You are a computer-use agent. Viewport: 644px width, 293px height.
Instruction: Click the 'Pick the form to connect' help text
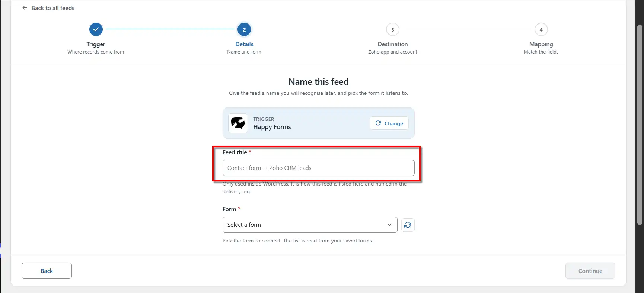coord(298,241)
